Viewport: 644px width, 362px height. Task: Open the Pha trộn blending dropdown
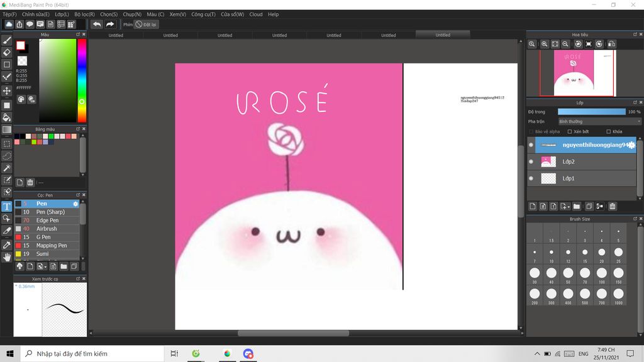coord(599,121)
